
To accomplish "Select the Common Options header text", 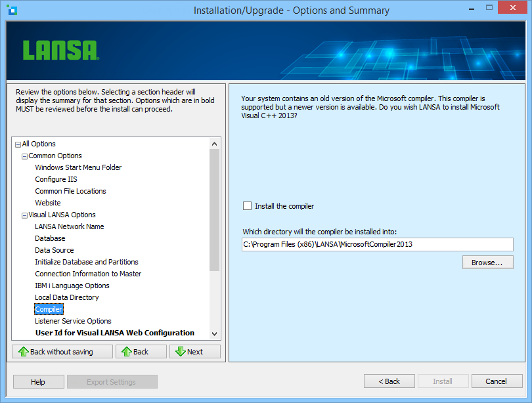I will click(x=55, y=156).
